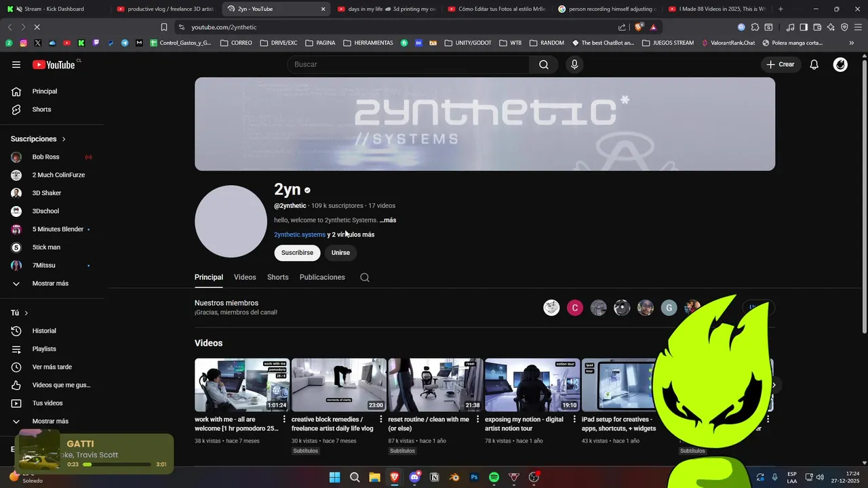Select the Principal channel tab
The height and width of the screenshot is (488, 868).
pos(209,277)
